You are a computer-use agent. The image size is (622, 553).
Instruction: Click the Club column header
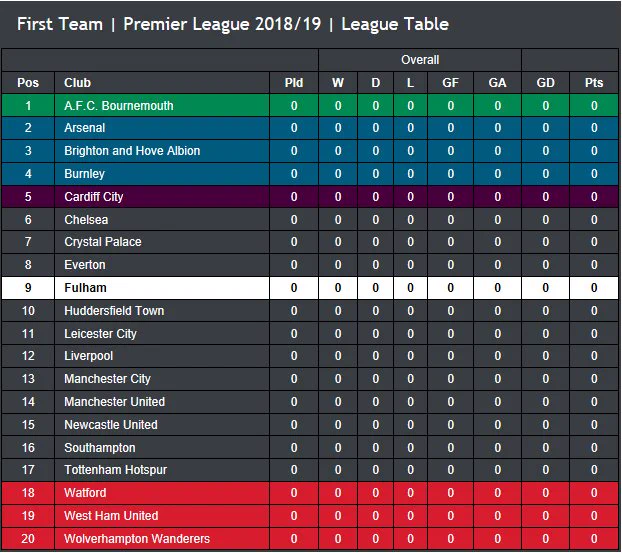coord(78,83)
